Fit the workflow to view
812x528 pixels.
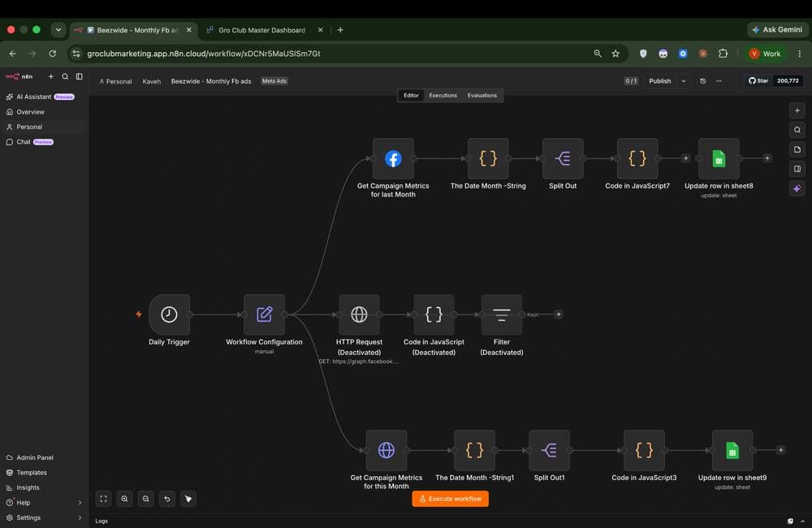click(104, 499)
